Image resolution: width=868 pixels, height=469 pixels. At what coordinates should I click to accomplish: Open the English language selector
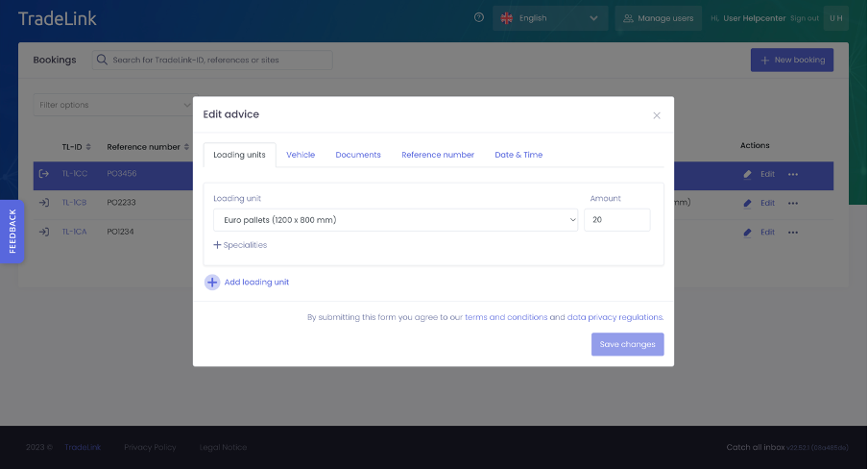(x=550, y=17)
